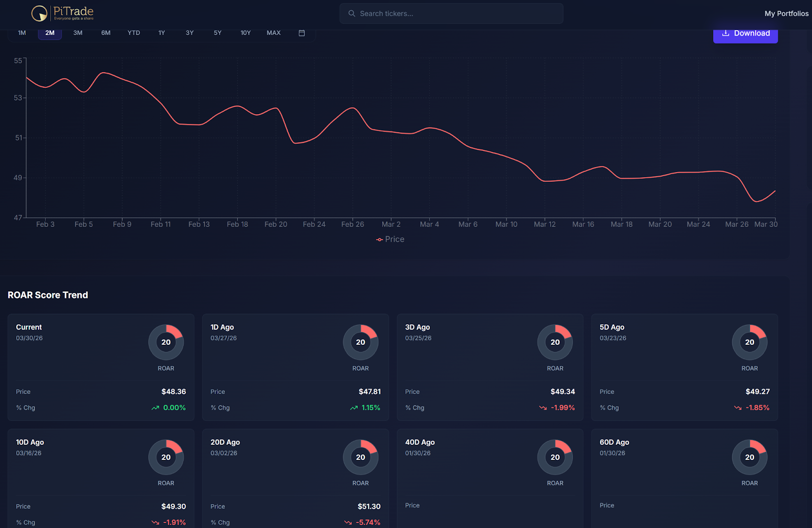This screenshot has width=812, height=528.
Task: Select the 2M time range
Action: (50, 33)
